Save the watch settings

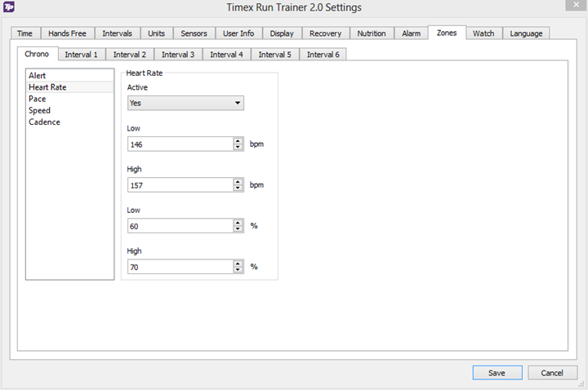click(497, 373)
